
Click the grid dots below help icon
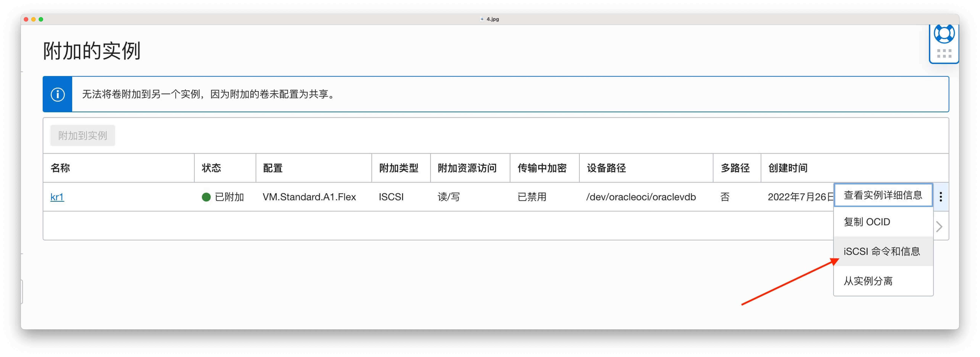944,54
